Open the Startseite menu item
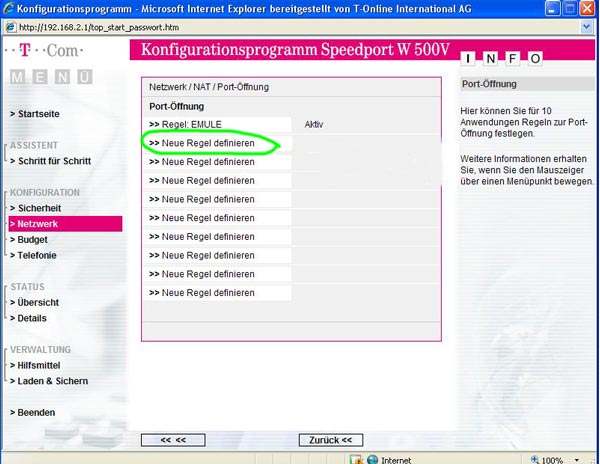Viewport: 600px width, 464px height. 35,114
